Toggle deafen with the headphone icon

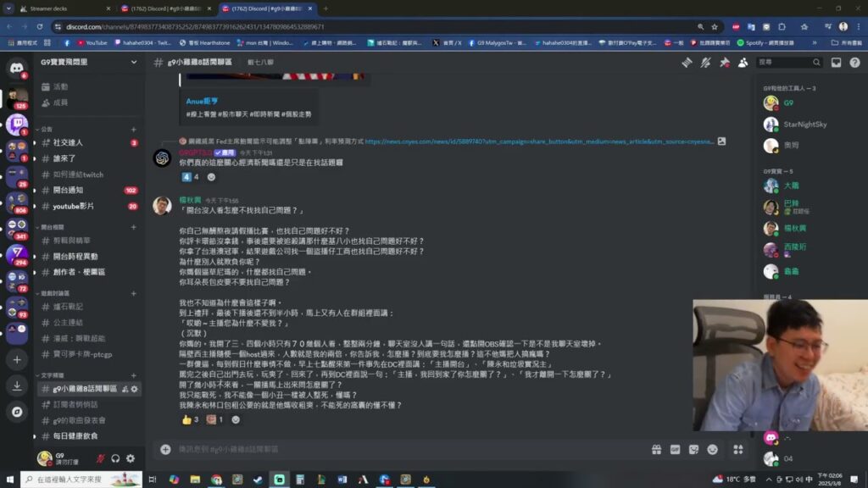115,458
